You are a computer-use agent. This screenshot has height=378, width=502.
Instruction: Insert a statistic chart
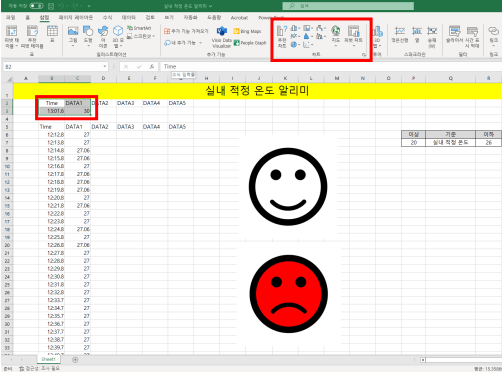coord(308,36)
